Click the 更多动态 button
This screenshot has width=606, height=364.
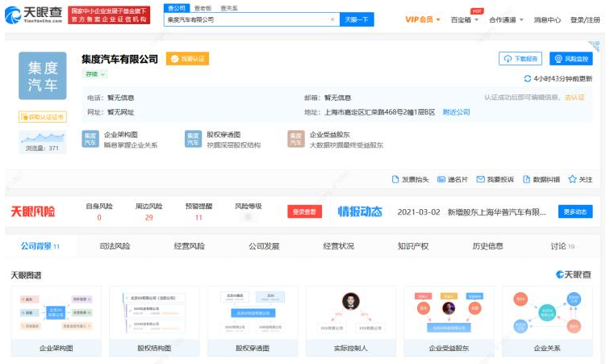pyautogui.click(x=575, y=211)
